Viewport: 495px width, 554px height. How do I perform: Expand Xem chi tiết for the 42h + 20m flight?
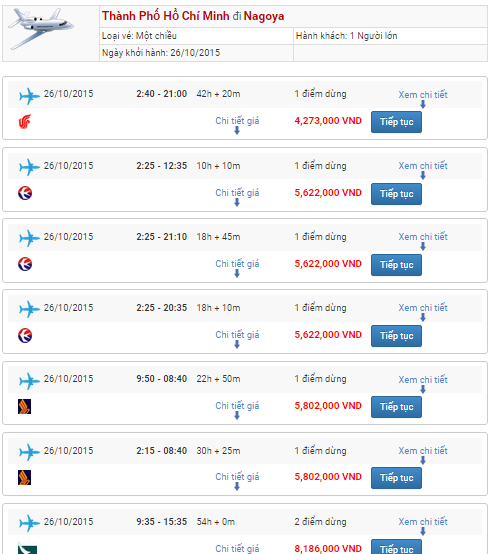[423, 95]
